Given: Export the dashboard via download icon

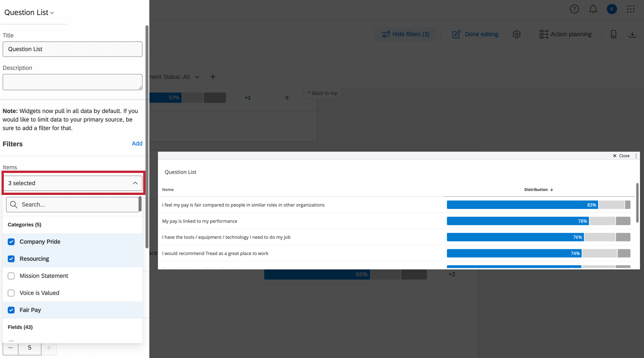Looking at the screenshot, I should click(x=632, y=34).
